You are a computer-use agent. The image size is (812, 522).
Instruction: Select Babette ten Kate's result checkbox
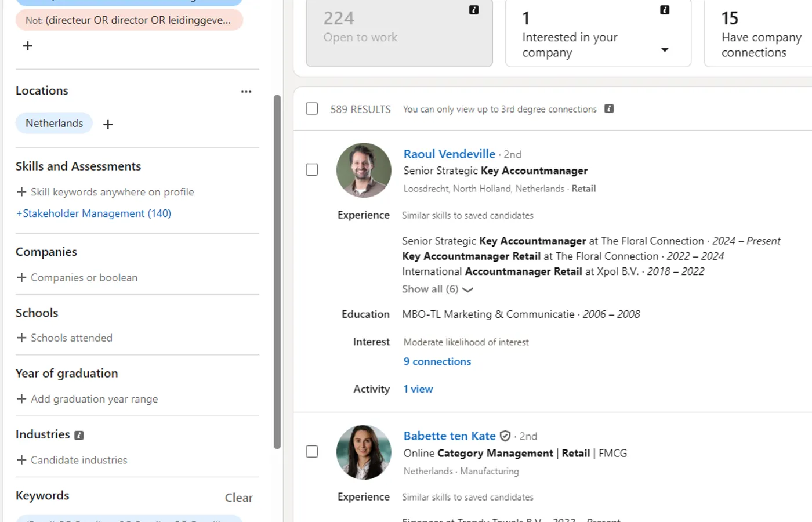[311, 451]
